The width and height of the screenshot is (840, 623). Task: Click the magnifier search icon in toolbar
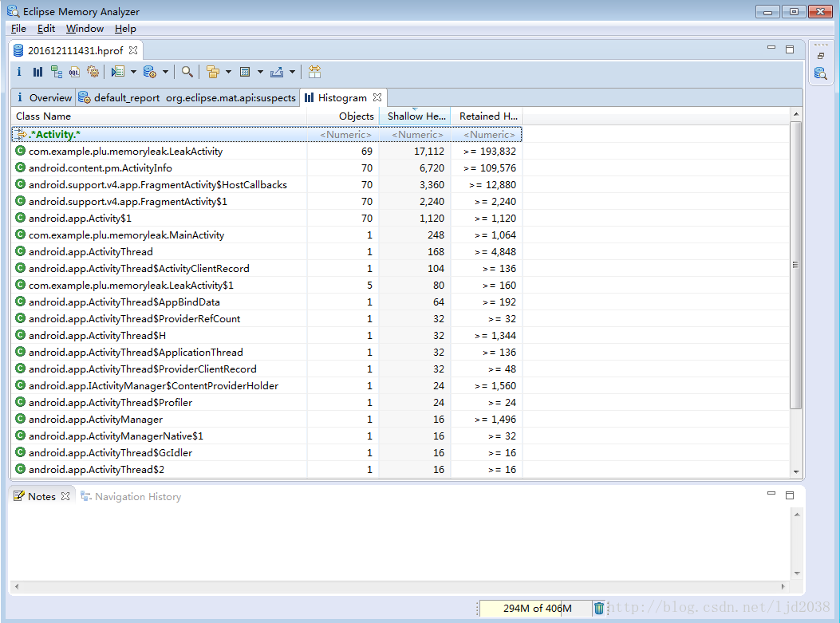pos(187,72)
